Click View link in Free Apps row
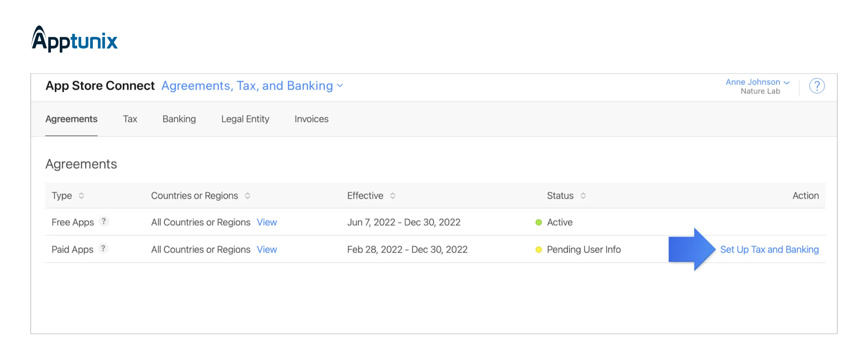Viewport: 868px width, 360px height. [267, 222]
